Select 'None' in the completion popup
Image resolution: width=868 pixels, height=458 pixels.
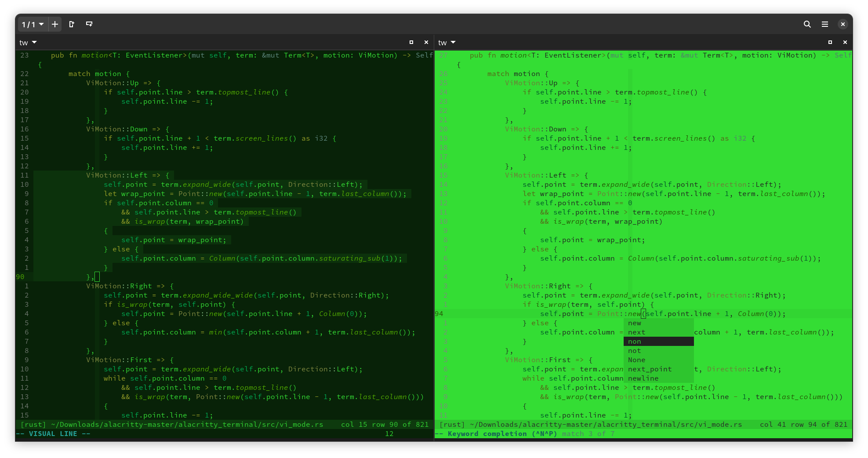[637, 360]
